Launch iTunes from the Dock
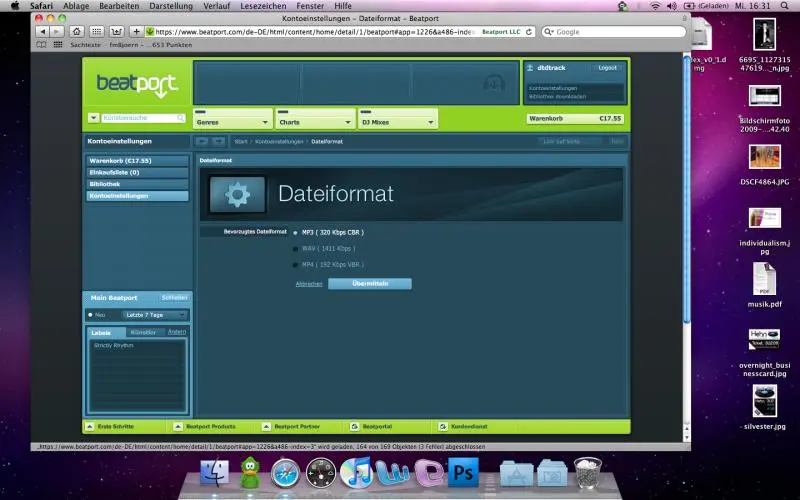 click(356, 470)
